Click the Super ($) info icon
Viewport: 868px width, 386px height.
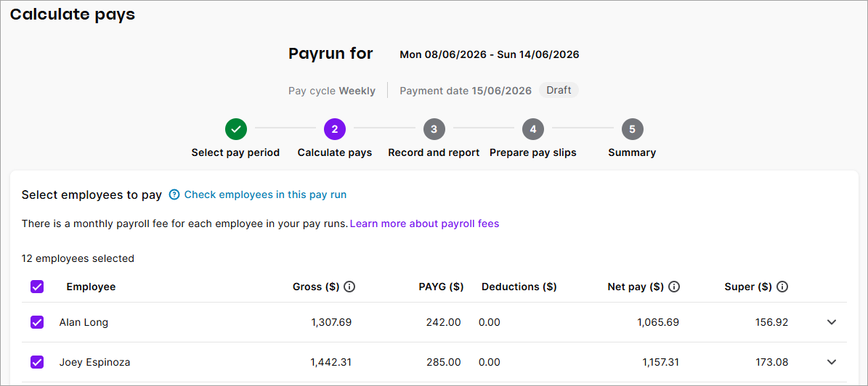click(782, 287)
